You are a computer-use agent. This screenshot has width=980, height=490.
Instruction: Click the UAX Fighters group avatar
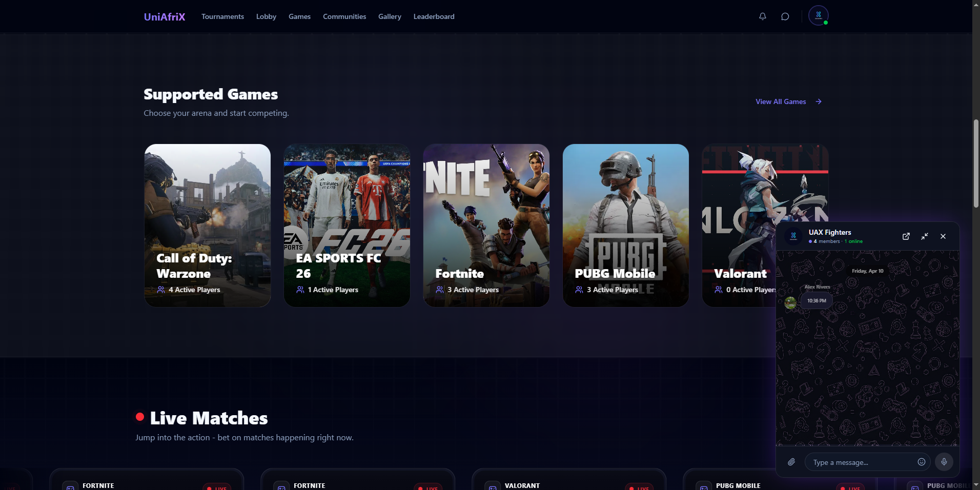(793, 236)
